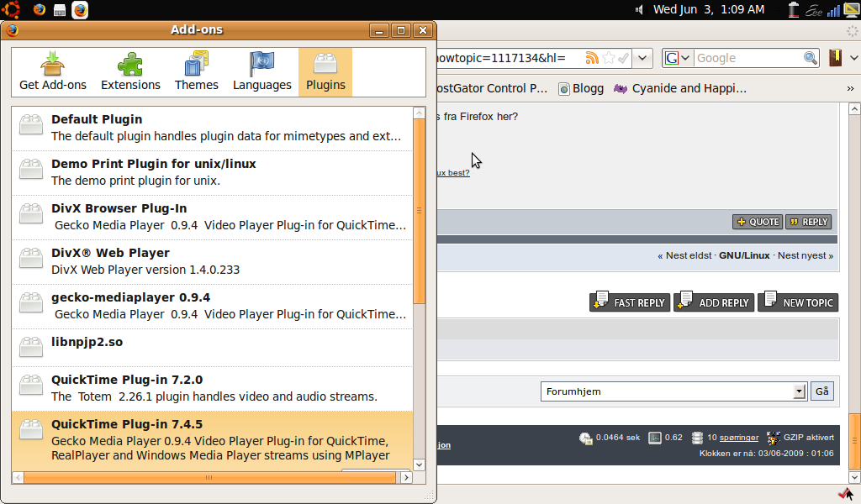Select the gecko-mediaplayer 0.9.4 entry
Screen dimensions: 861x504
pos(212,306)
